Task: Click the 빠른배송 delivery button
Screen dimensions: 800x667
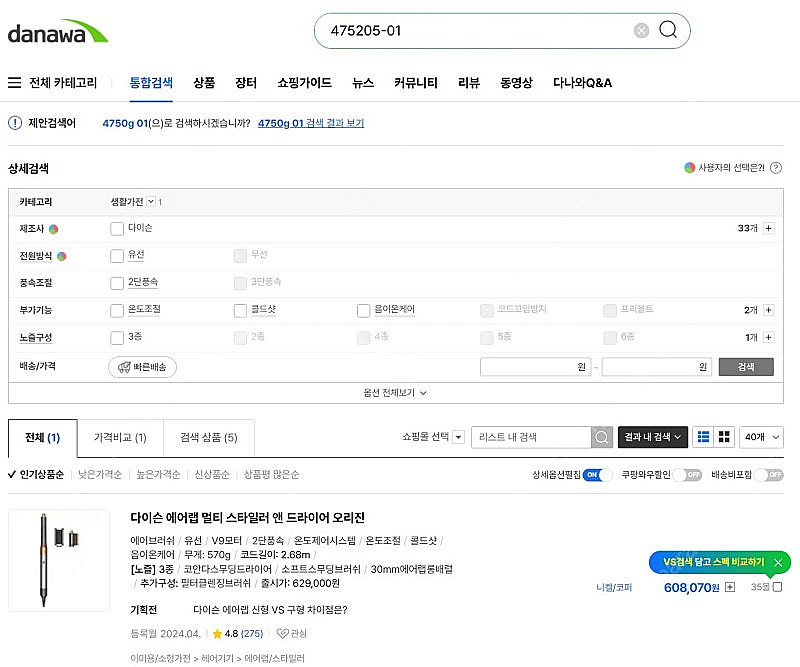Action: click(x=142, y=367)
